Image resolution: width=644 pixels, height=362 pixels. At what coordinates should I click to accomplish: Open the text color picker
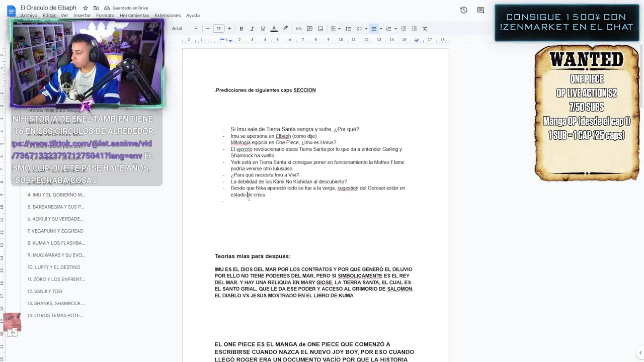click(274, 29)
